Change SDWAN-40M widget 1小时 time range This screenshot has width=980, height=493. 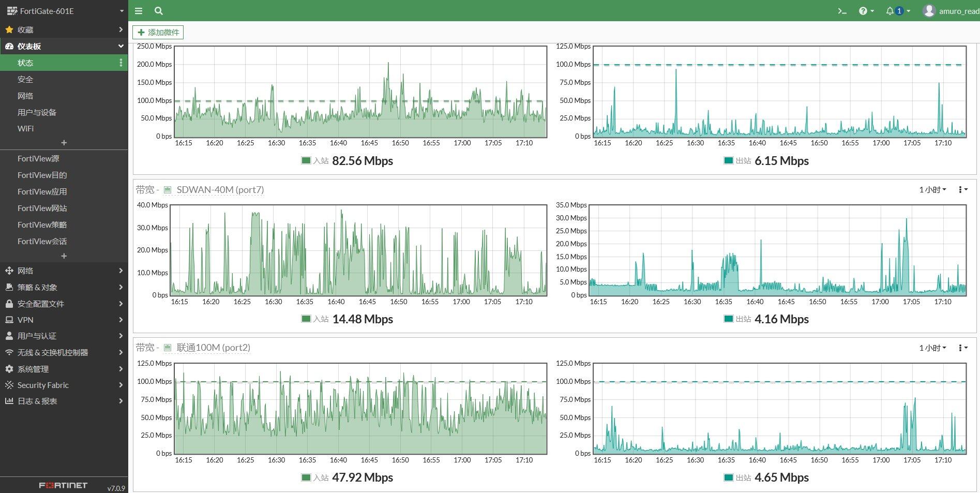[x=932, y=190]
